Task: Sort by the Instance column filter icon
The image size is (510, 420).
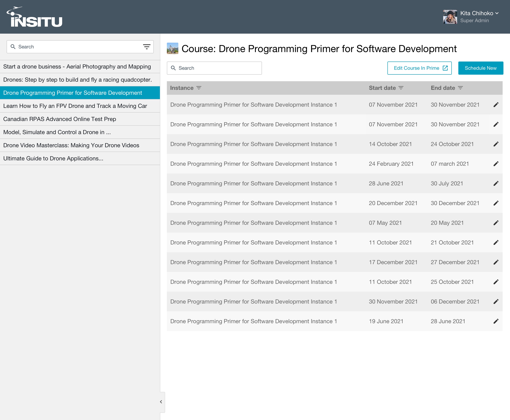Action: pyautogui.click(x=199, y=88)
